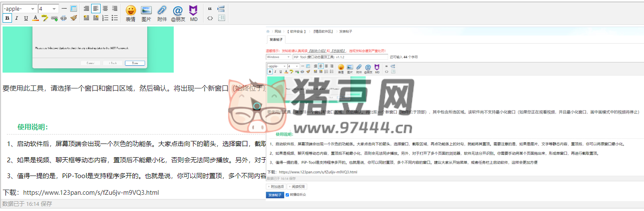
Task: Click the blue 发表帖子 submit button
Action: click(x=274, y=195)
